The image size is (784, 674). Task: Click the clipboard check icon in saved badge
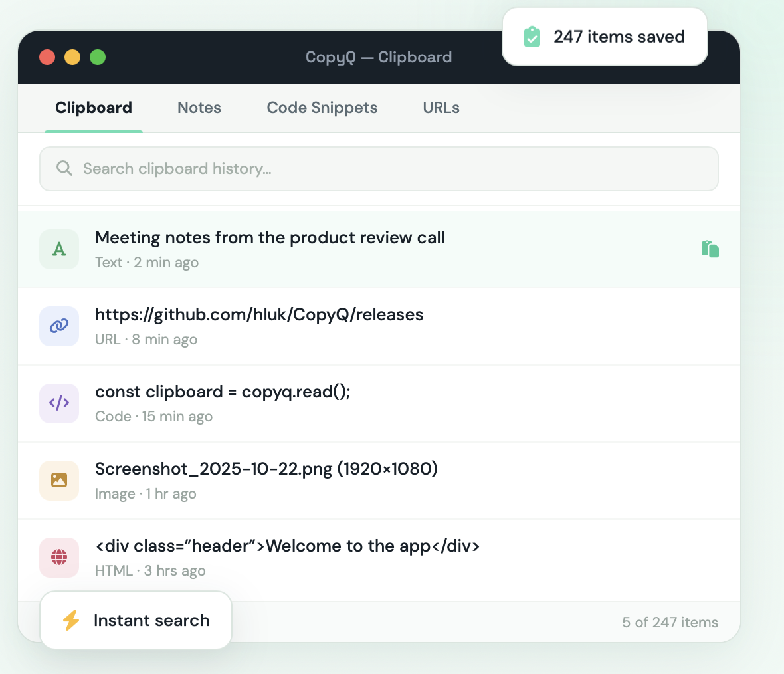point(532,37)
